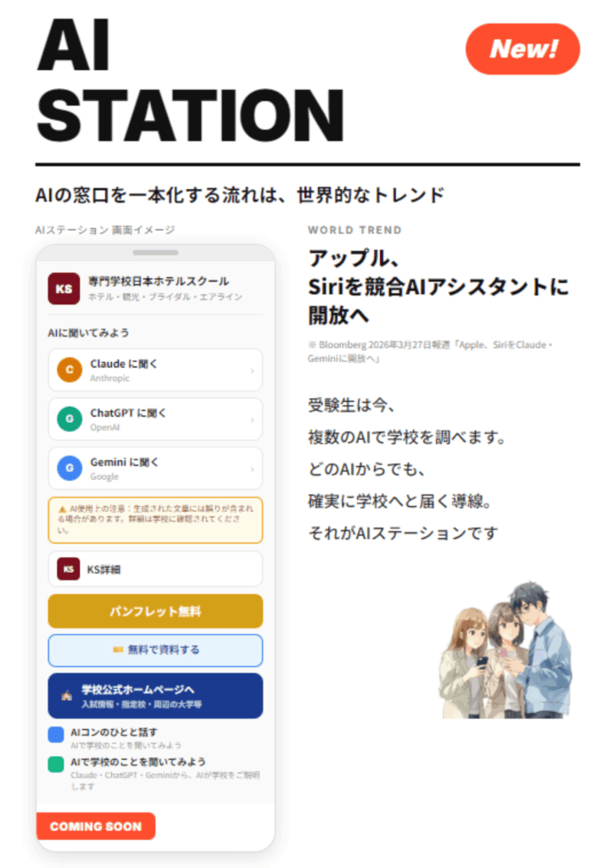Click the WORLD TREND label
614x868 pixels.
click(354, 231)
